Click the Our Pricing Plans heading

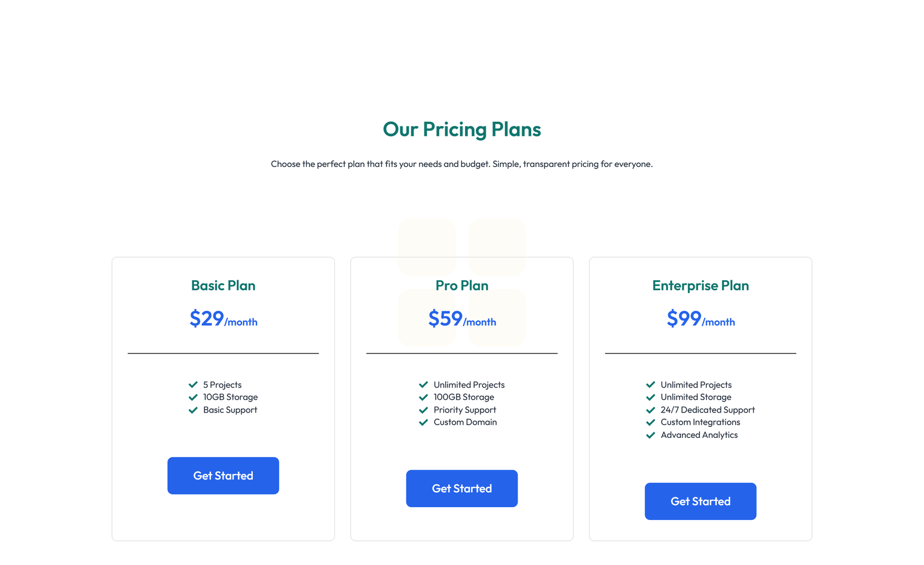pyautogui.click(x=461, y=129)
